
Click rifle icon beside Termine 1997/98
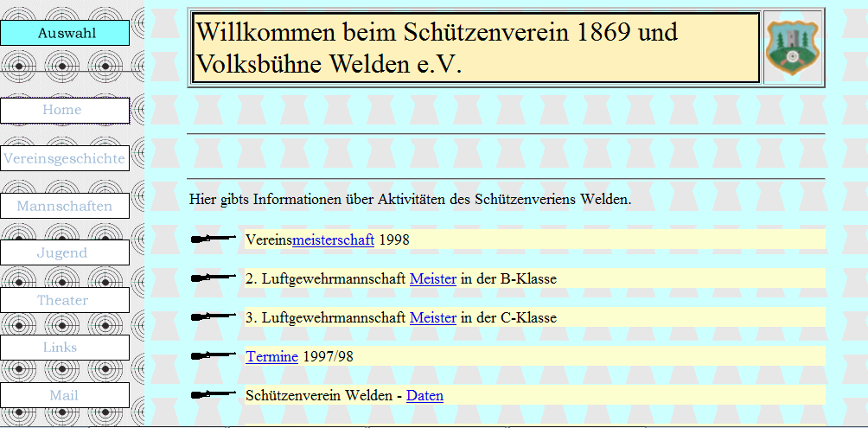214,355
